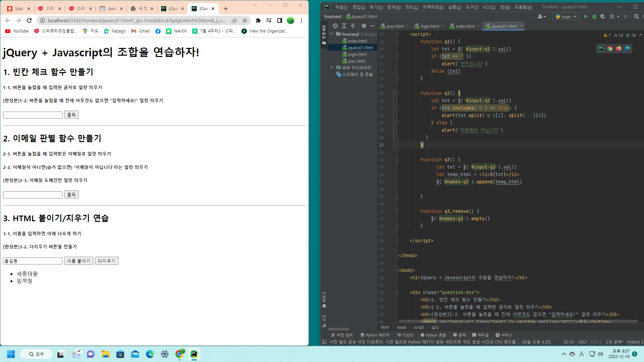Focus the name input containing 홍길동
The height and width of the screenshot is (362, 644).
tap(33, 261)
